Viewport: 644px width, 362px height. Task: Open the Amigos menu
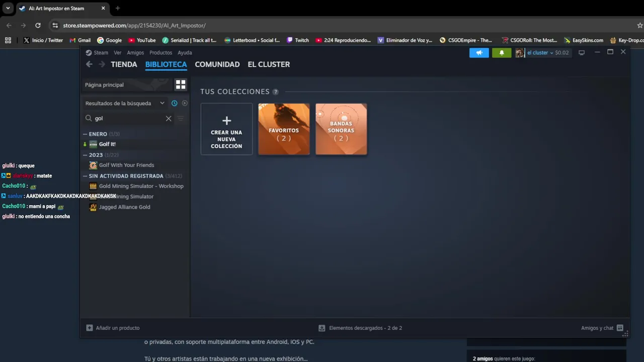[x=135, y=52]
